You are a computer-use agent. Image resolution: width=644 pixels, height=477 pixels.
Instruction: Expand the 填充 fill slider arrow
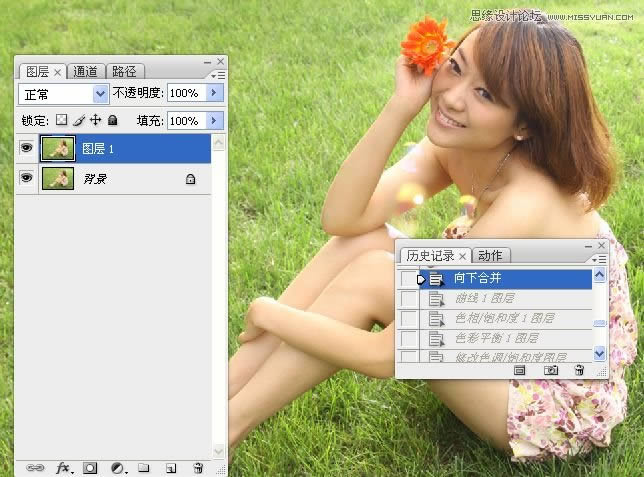coord(214,120)
